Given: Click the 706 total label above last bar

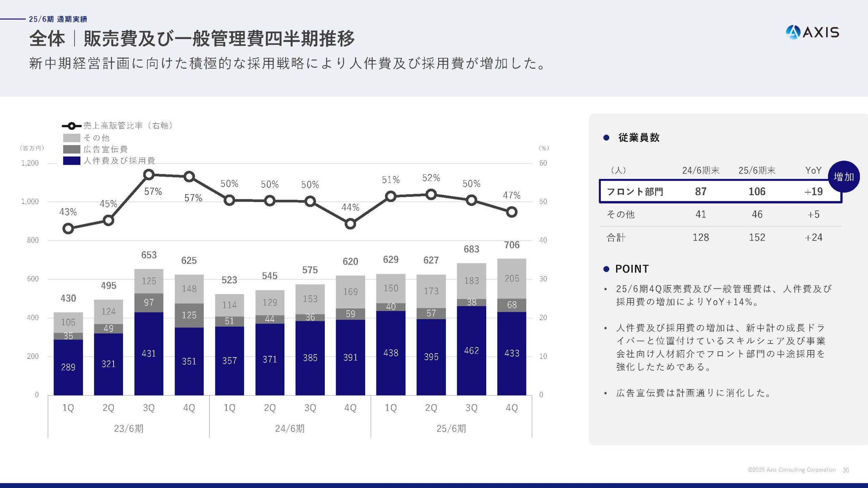Looking at the screenshot, I should click(x=511, y=245).
